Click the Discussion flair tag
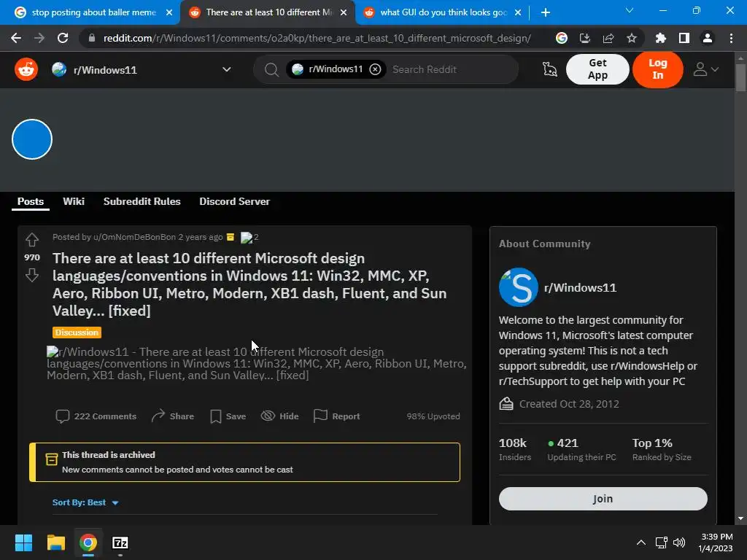The image size is (747, 560). tap(77, 332)
